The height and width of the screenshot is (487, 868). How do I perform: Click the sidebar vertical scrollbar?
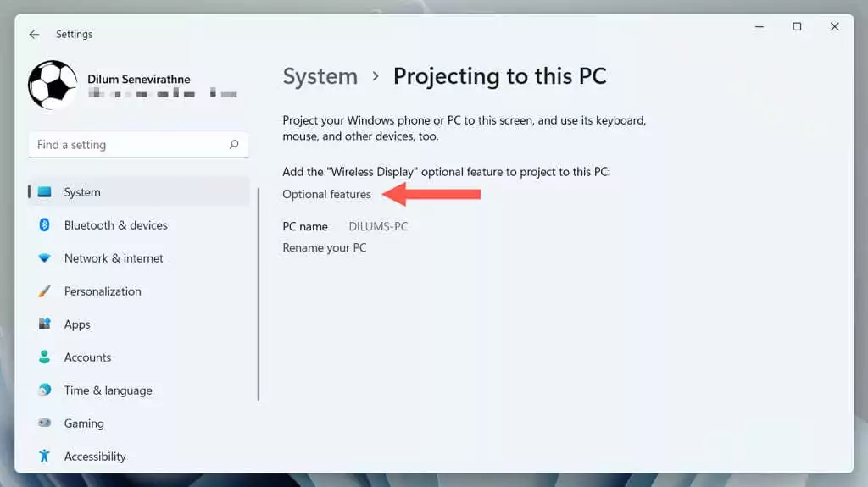[259, 294]
